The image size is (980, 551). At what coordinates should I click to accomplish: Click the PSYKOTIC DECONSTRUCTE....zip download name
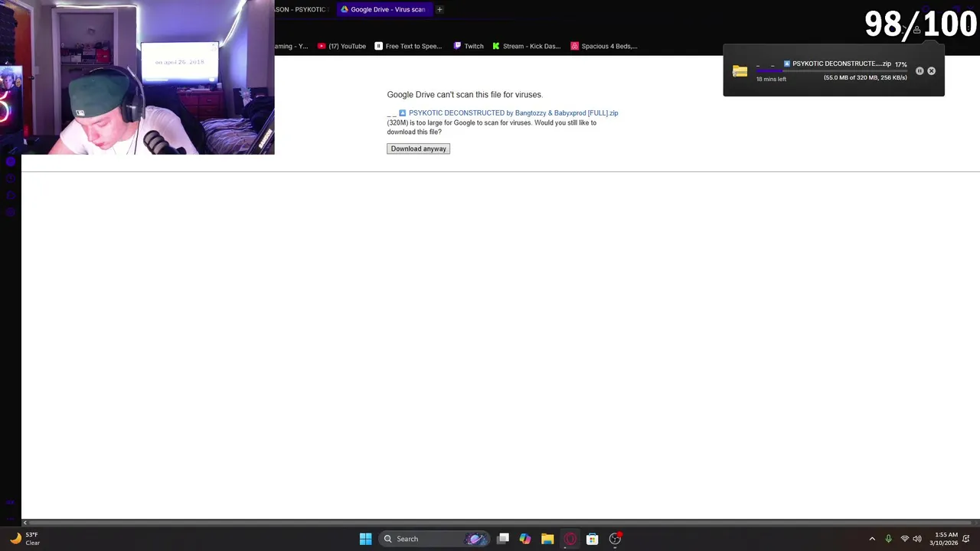[x=841, y=64]
